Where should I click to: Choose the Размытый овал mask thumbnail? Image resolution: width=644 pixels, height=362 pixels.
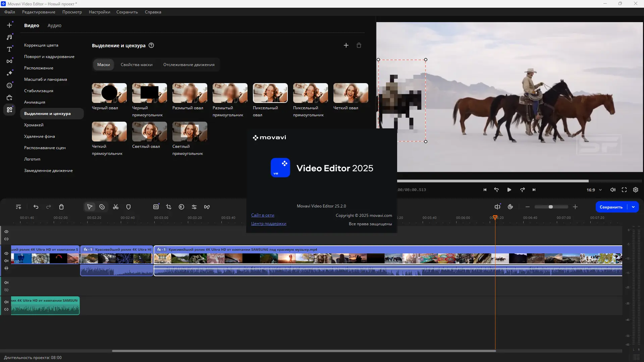coord(190,93)
